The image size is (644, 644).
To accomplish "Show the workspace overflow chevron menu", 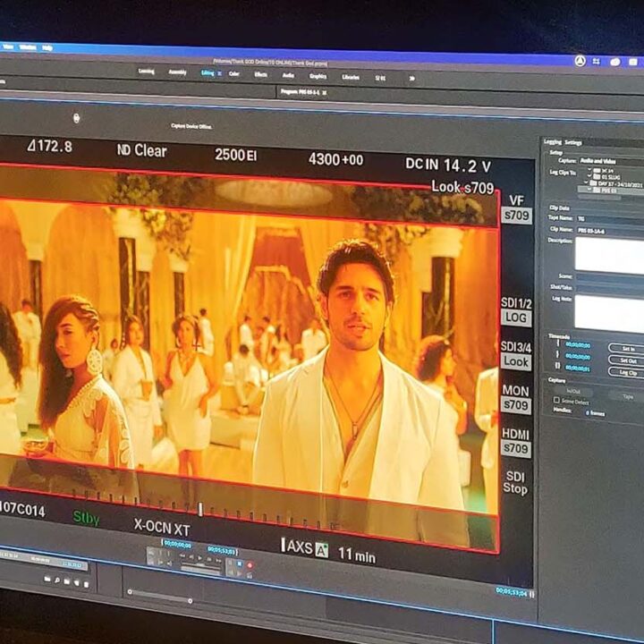I will coord(412,79).
